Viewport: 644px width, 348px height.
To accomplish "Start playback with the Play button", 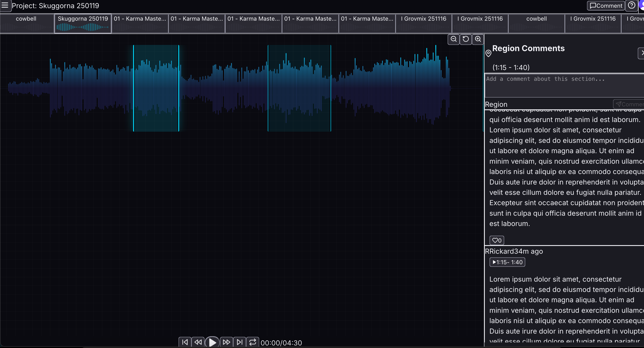I will click(x=212, y=342).
